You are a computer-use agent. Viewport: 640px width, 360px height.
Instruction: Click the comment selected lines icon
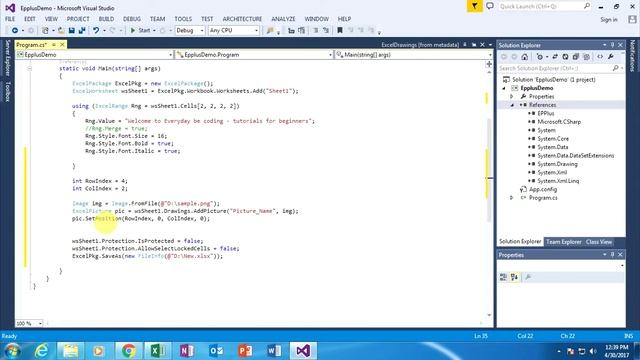(316, 31)
